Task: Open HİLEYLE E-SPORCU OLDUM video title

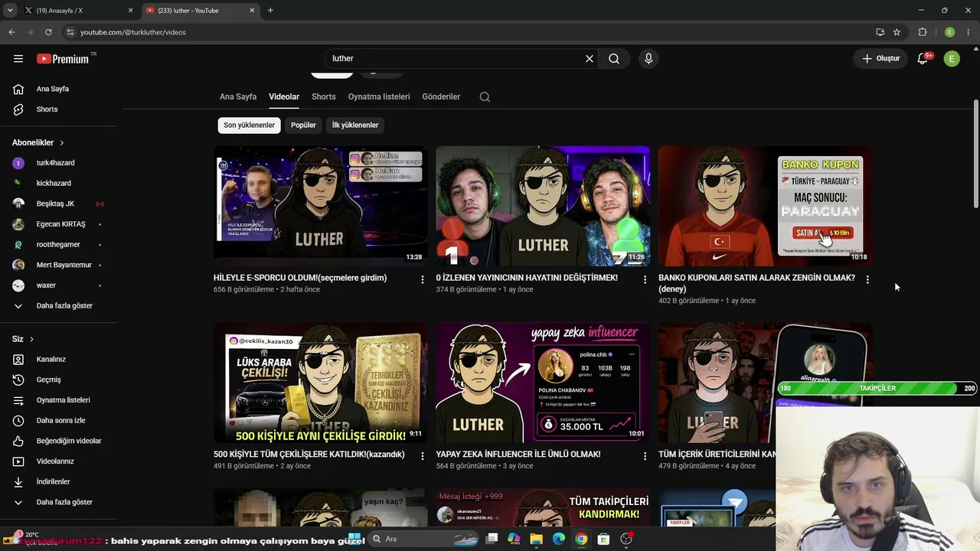Action: (x=300, y=278)
